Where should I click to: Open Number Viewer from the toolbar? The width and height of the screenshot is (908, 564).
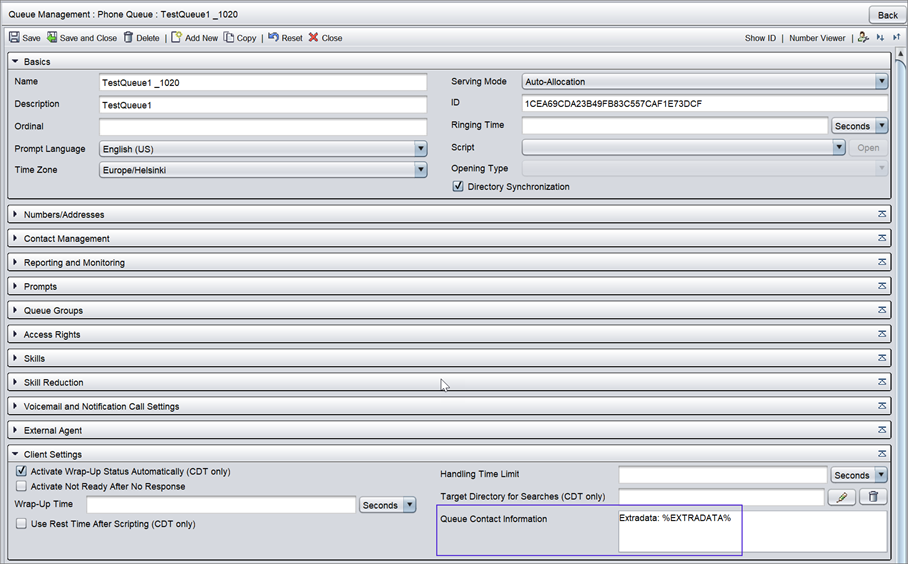(x=817, y=38)
